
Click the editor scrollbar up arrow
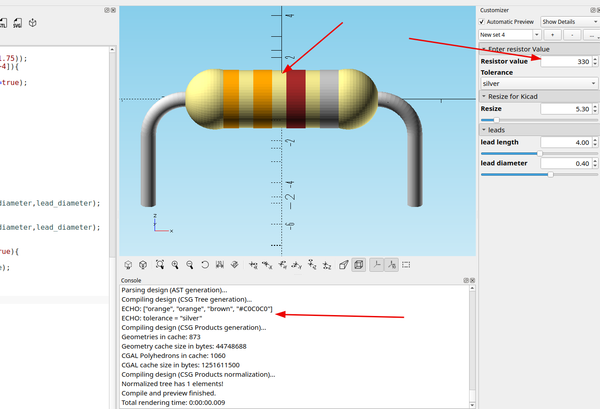click(x=112, y=49)
